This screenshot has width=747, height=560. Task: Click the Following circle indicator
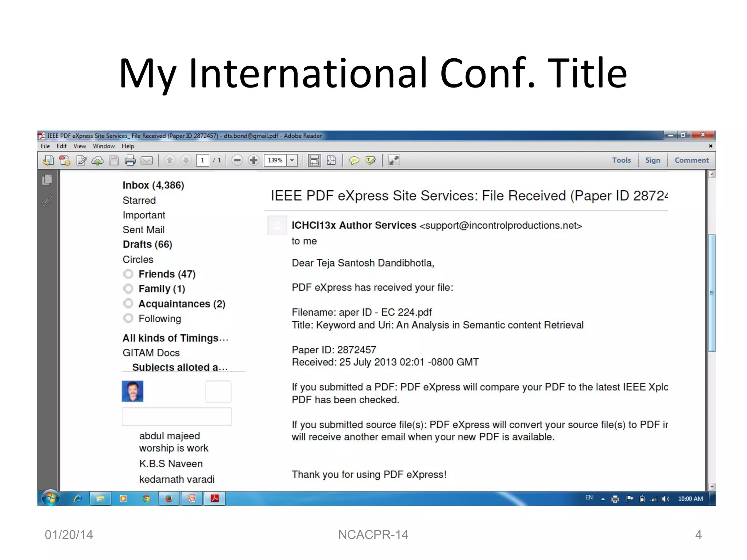[x=128, y=318]
